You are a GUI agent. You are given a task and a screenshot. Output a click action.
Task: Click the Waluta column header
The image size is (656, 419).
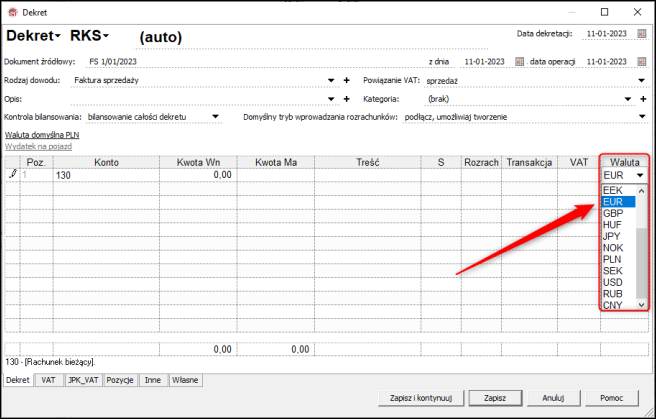click(625, 162)
